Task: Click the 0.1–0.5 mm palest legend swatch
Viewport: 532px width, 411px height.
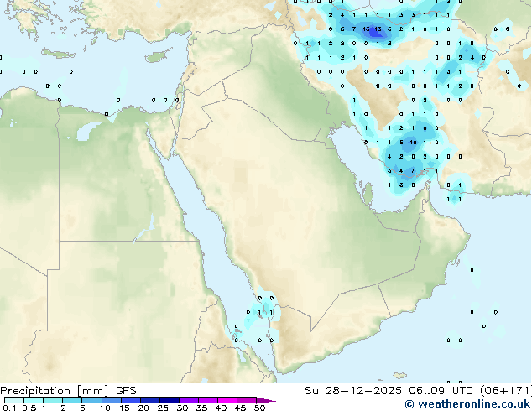Action: 14,400
